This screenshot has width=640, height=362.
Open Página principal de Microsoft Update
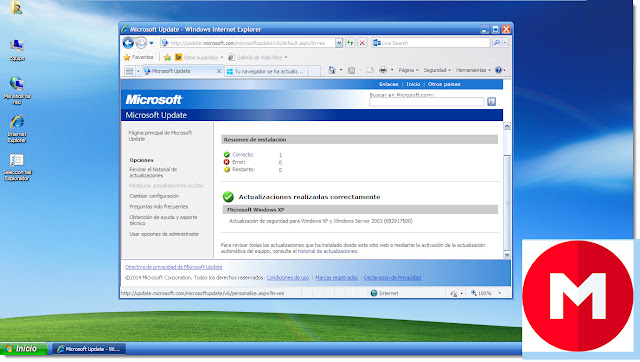(160, 136)
